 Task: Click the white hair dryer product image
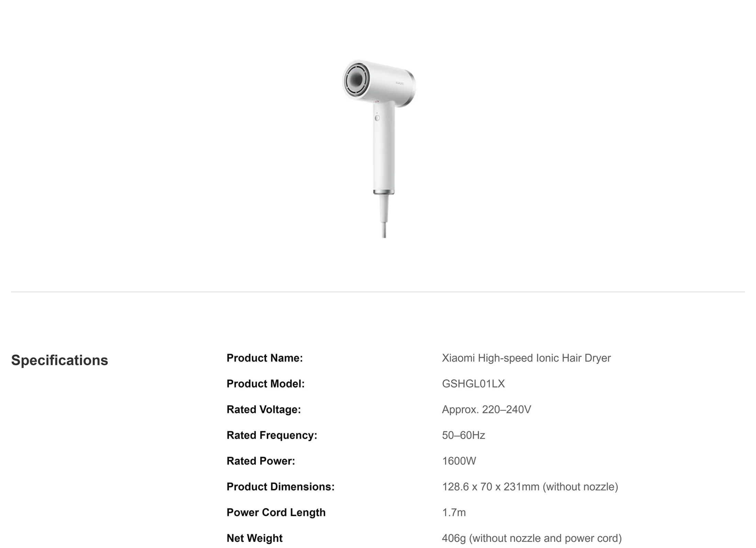click(379, 149)
